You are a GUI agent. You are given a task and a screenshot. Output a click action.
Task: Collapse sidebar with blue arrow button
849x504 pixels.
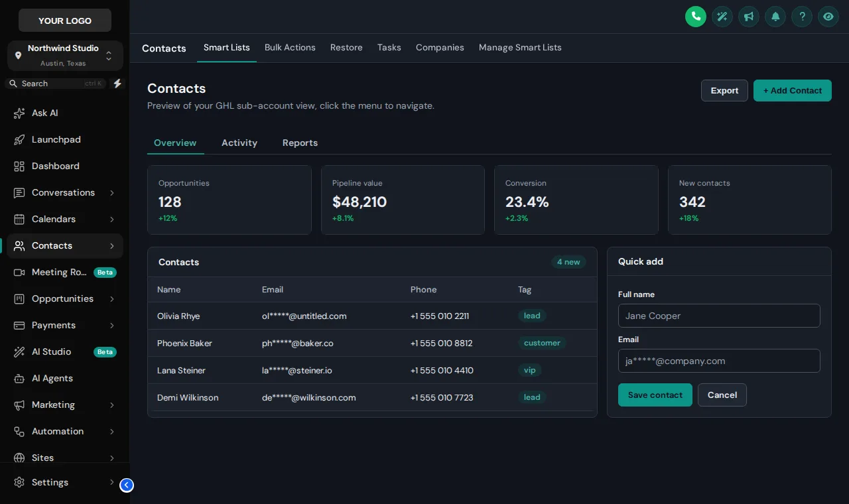coord(127,485)
